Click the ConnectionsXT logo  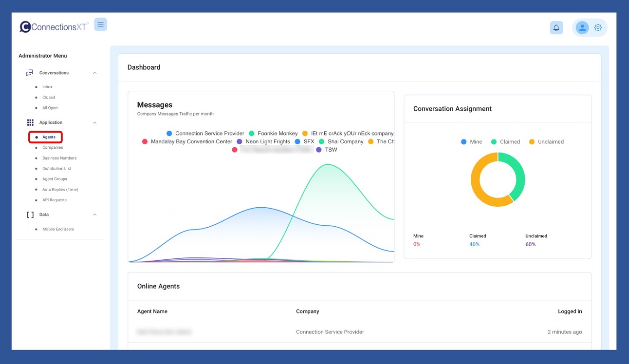[x=54, y=27]
